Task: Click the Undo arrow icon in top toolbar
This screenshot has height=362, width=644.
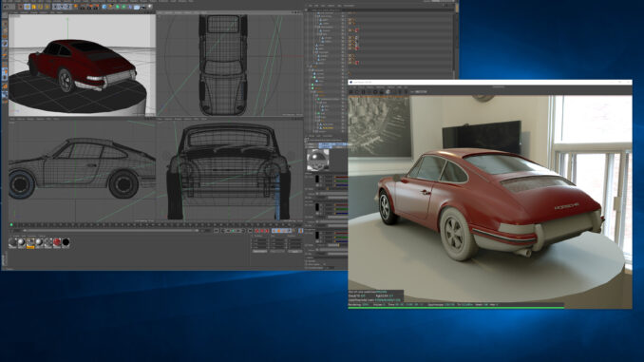Action: [6, 7]
